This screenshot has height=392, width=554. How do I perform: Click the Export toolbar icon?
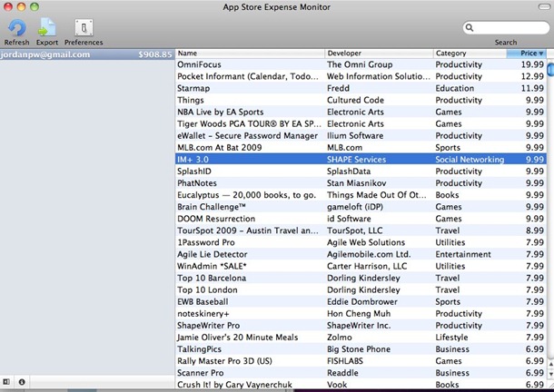coord(46,27)
